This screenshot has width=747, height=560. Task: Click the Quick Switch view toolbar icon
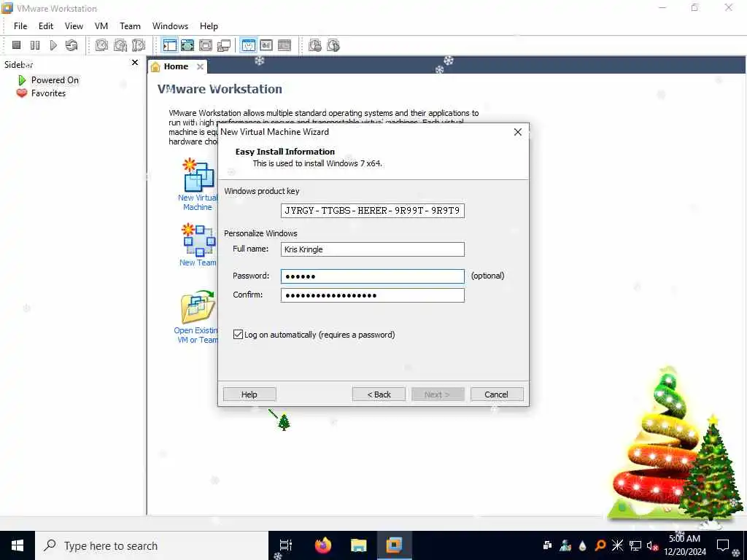click(x=187, y=45)
